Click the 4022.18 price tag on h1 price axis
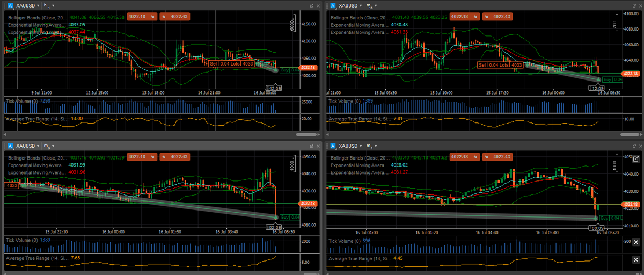This screenshot has width=644, height=275. click(309, 68)
